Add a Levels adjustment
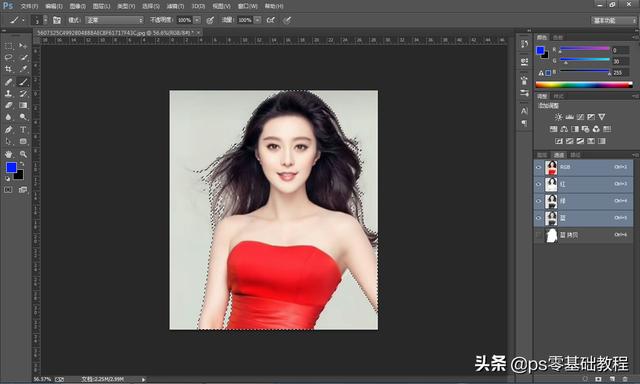The width and height of the screenshot is (640, 384). point(569,117)
